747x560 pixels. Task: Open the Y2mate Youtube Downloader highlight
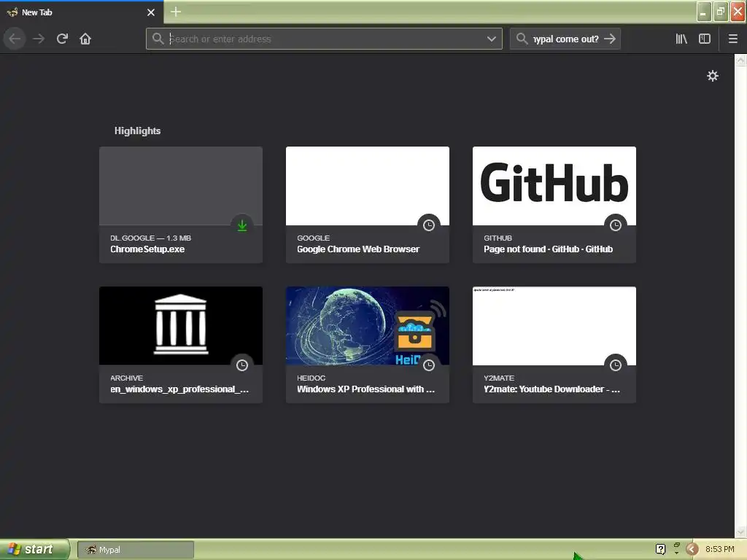[554, 345]
